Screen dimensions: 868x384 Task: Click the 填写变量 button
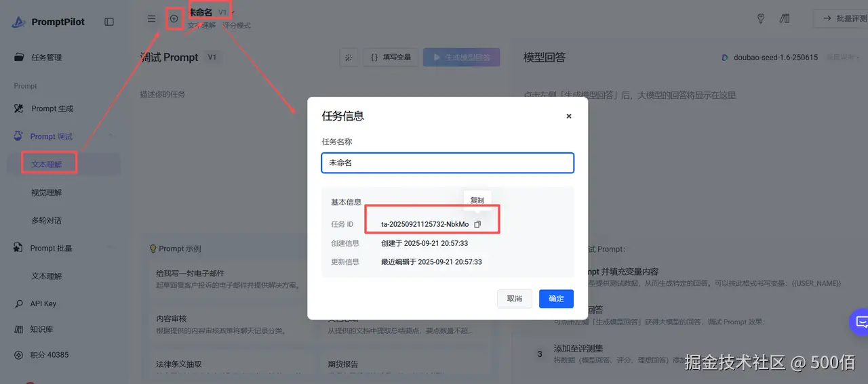point(391,58)
